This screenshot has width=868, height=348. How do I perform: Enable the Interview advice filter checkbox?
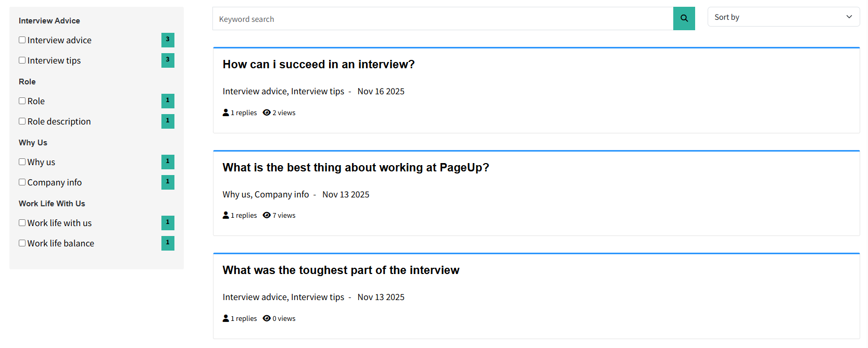coord(22,39)
